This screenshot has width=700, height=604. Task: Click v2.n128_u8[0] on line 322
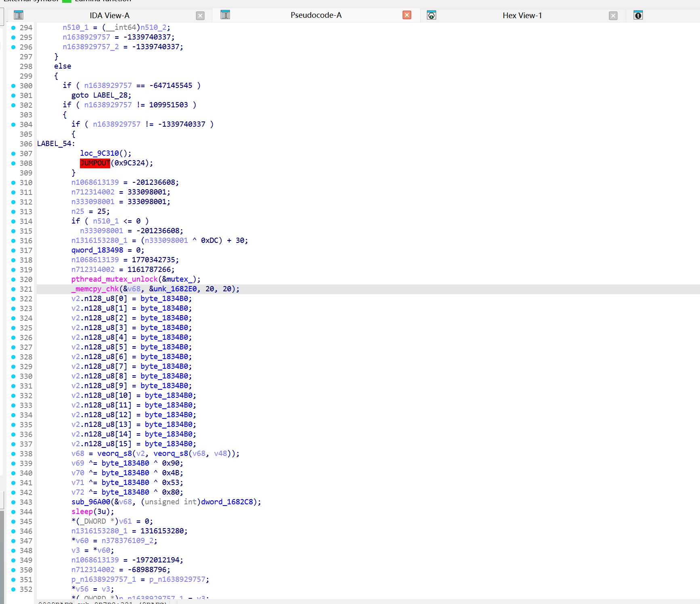[99, 299]
